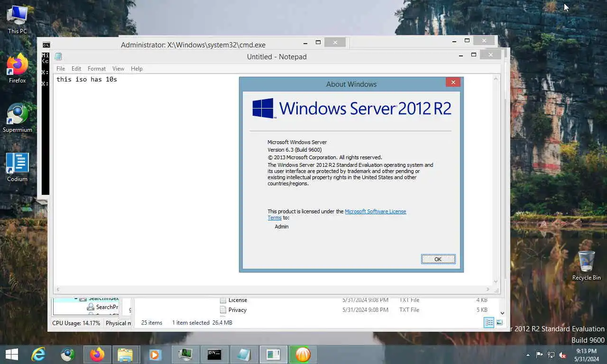Screen dimensions: 607x364
Task: Click the orange sphere taskbar icon
Action: click(303, 355)
